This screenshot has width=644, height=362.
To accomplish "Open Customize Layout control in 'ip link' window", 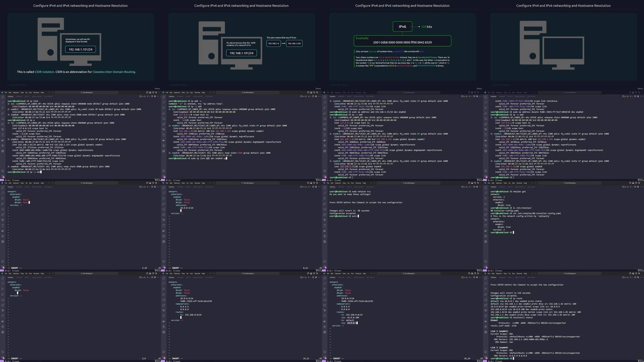I will click(156, 93).
